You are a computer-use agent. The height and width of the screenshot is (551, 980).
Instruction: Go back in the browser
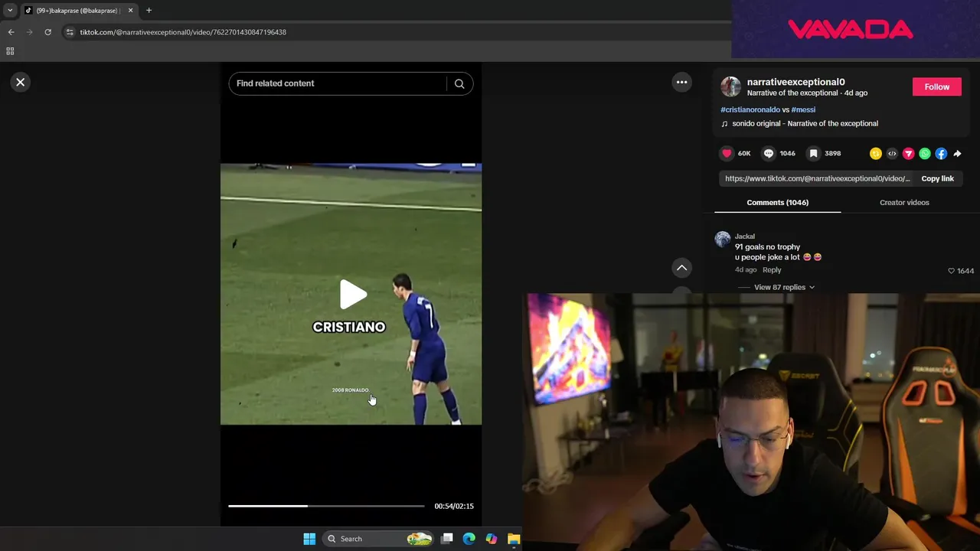coord(11,32)
